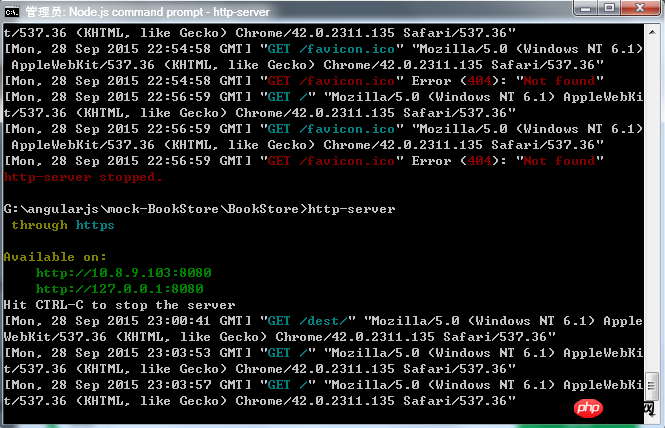The height and width of the screenshot is (428, 665).
Task: Click the prompt path G:\angularjs\mock-BookStore\BookStore
Action: (151, 209)
